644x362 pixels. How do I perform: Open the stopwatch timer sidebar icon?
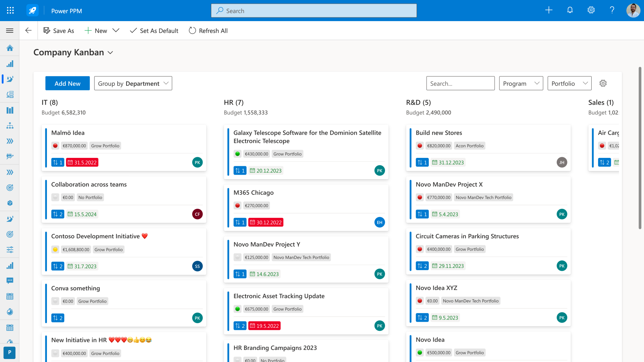tap(10, 312)
